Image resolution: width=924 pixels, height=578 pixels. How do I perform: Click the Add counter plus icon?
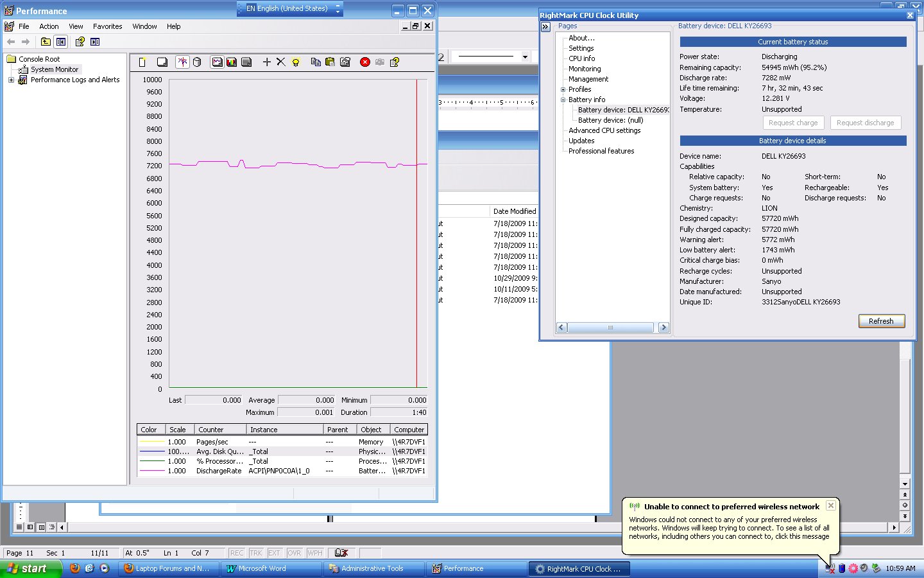[267, 62]
